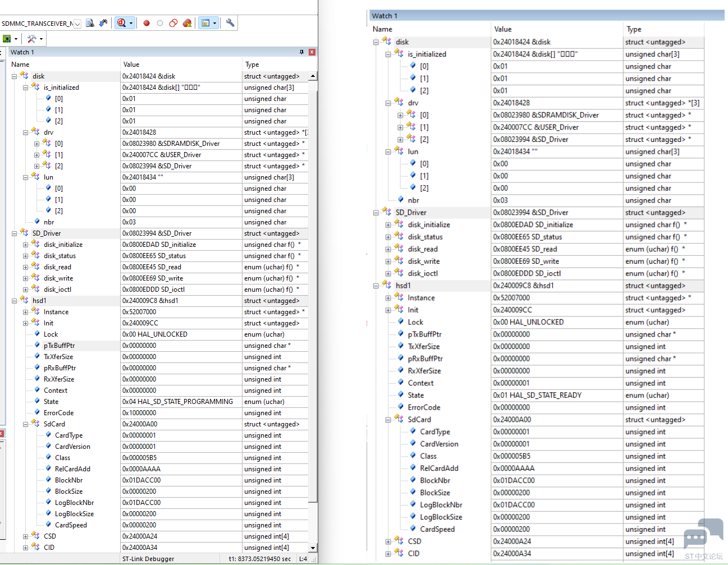Expand drv [0] SDRAMDISK_Driver in left panel
The width and height of the screenshot is (728, 565).
[x=36, y=144]
